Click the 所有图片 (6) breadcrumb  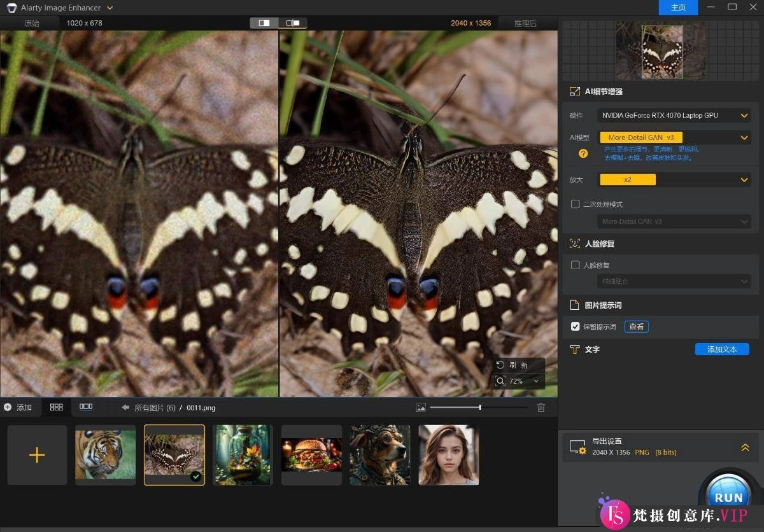tap(155, 408)
